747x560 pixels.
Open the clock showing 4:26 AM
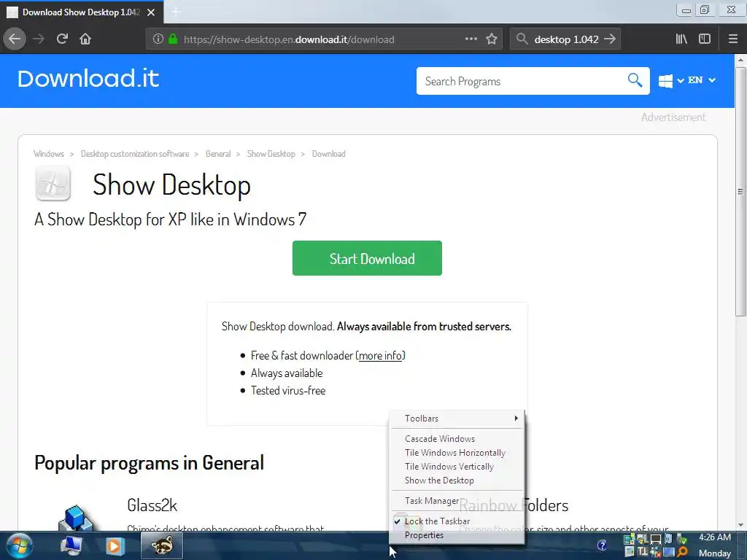click(x=715, y=537)
